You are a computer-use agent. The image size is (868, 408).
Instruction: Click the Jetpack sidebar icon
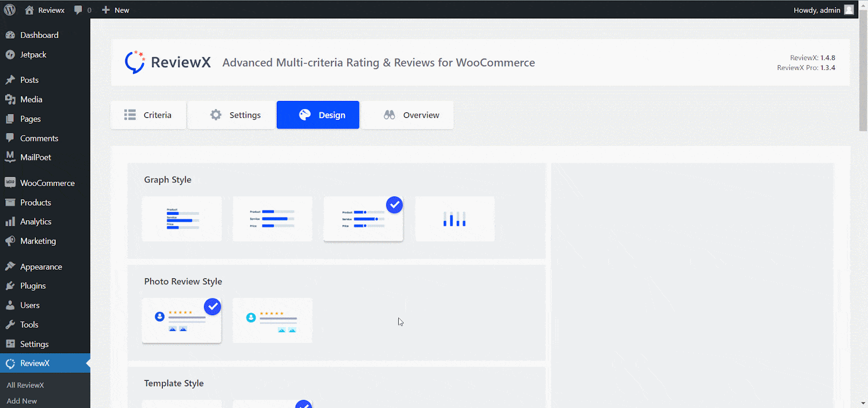(x=10, y=55)
